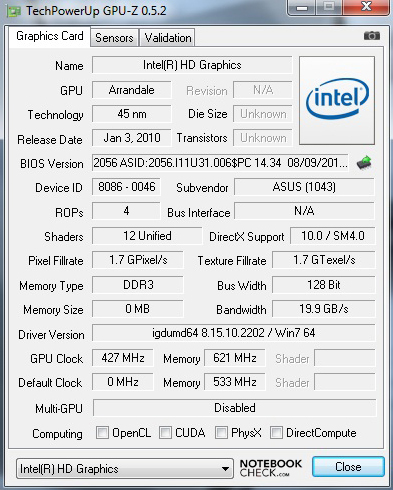Click the GPU-Z title bar app icon
Screen dimensions: 393x490
pyautogui.click(x=14, y=11)
